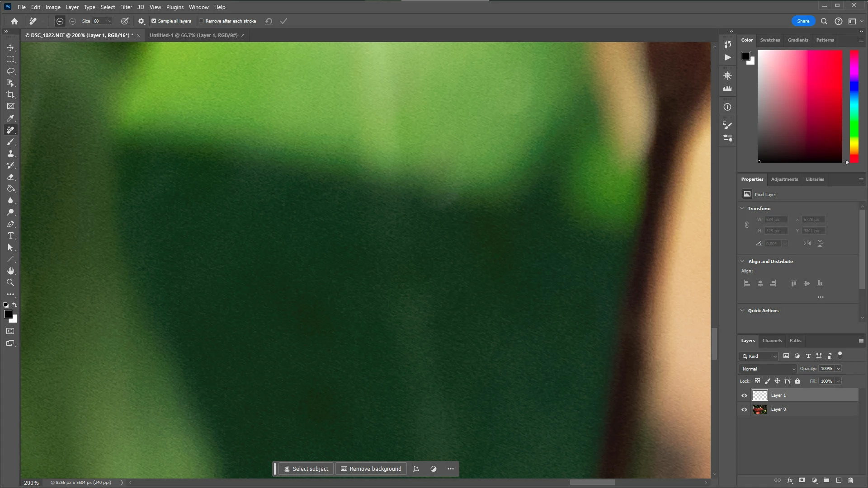The height and width of the screenshot is (488, 868).
Task: Switch to the Channels tab
Action: (x=772, y=341)
